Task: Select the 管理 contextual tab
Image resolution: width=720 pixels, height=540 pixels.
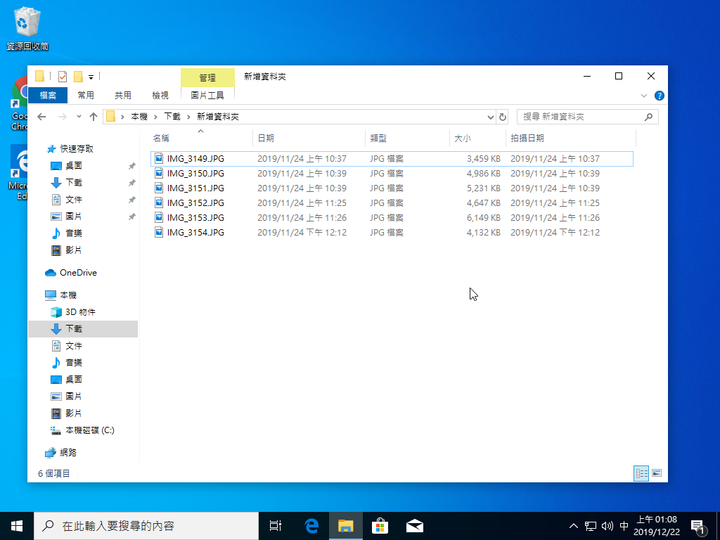Action: coord(208,77)
